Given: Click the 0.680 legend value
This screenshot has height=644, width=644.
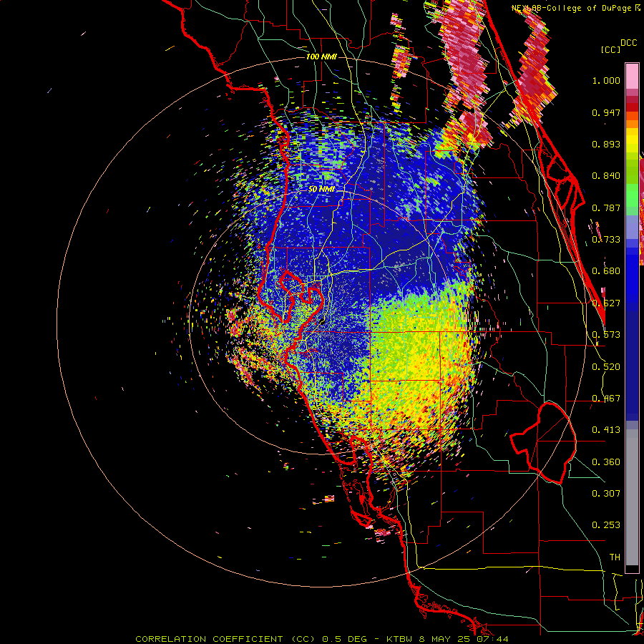Looking at the screenshot, I should (606, 271).
